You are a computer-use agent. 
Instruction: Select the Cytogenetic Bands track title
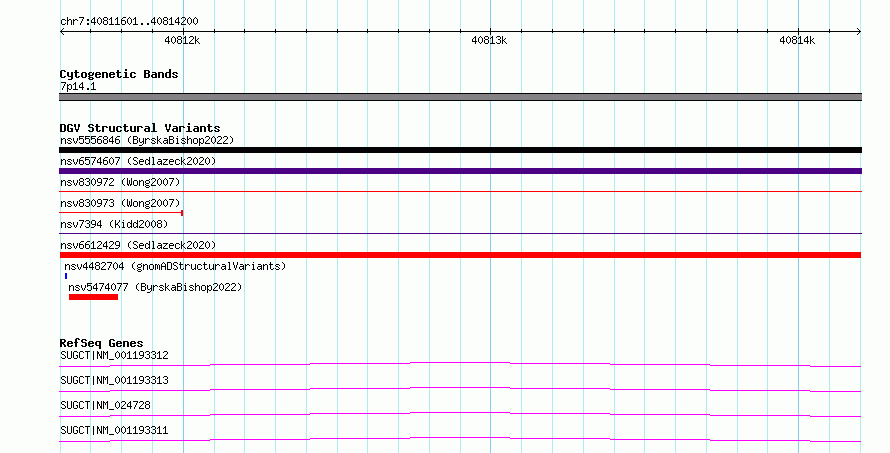(x=119, y=74)
